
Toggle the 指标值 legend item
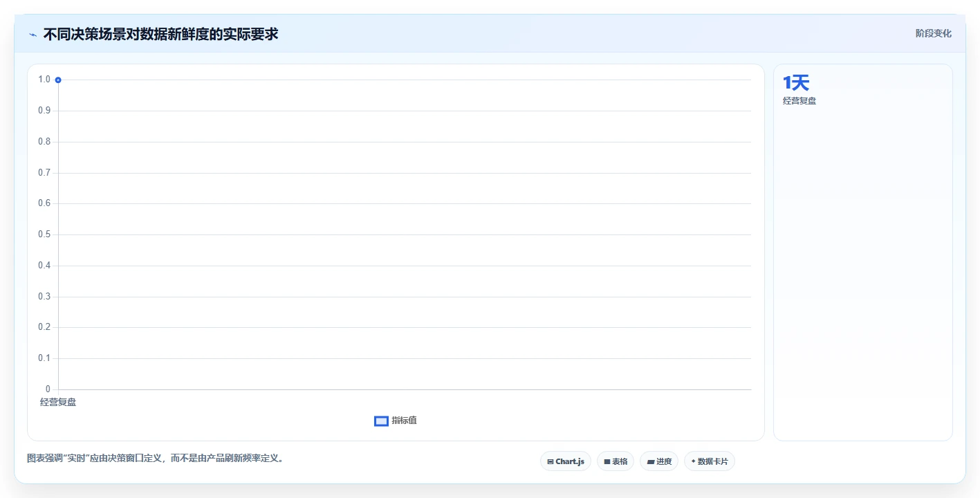pos(396,421)
